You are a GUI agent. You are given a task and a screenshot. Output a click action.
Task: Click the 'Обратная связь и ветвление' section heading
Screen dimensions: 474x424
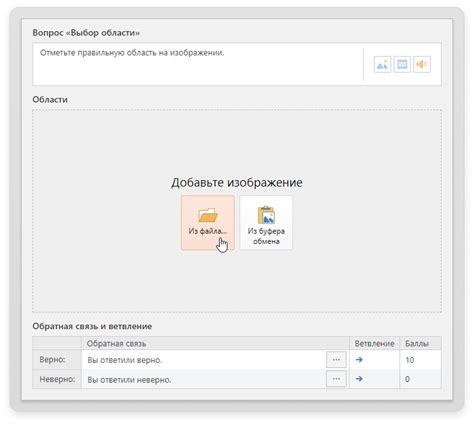click(92, 326)
